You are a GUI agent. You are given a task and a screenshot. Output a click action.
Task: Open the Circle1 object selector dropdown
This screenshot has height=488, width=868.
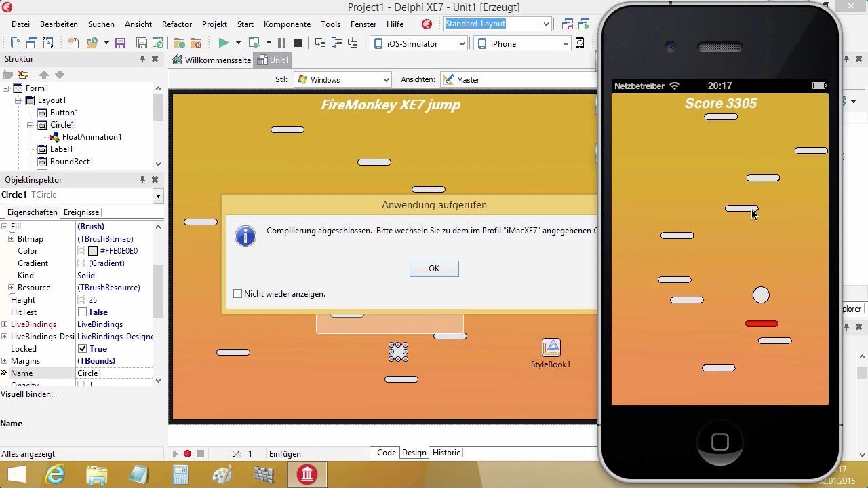click(x=158, y=195)
